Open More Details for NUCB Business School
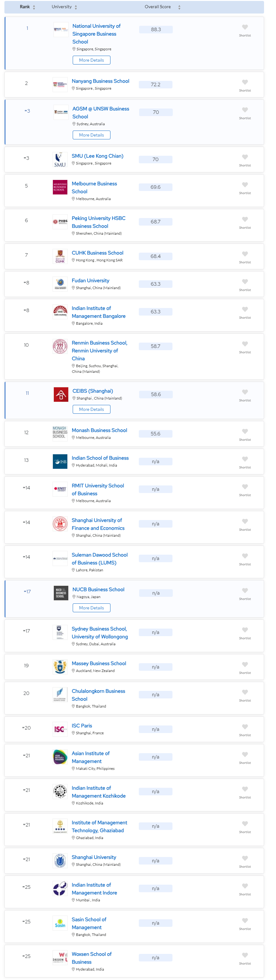This screenshot has width=276, height=980. [91, 608]
